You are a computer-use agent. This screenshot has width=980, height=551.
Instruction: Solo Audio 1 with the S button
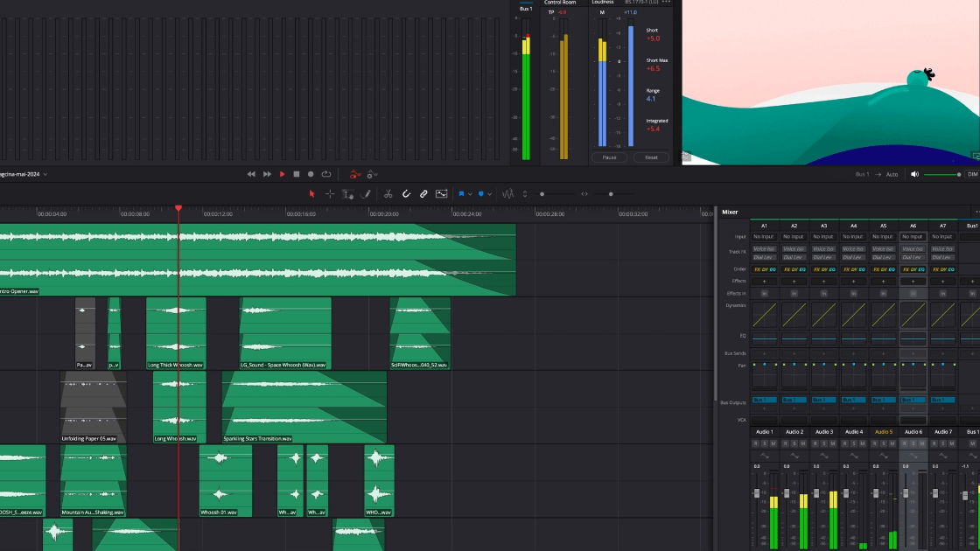765,443
